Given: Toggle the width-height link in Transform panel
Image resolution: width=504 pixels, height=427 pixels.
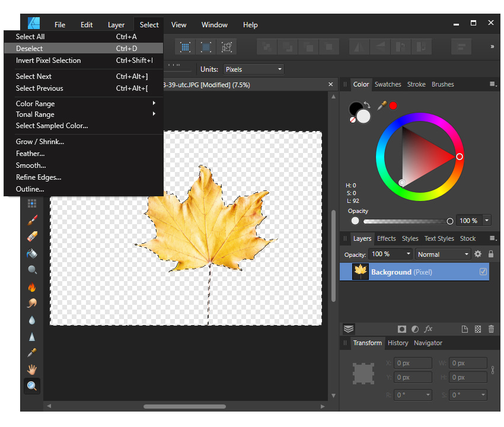Looking at the screenshot, I should pyautogui.click(x=493, y=369).
